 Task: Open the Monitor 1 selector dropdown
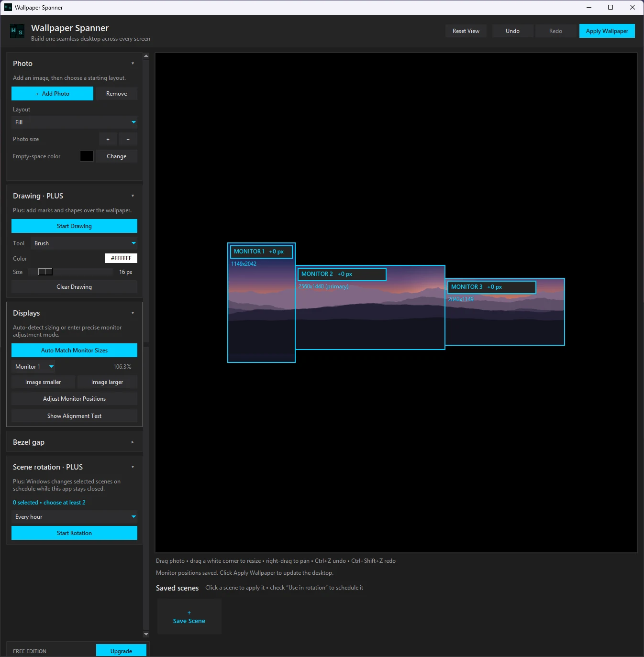[x=33, y=367]
